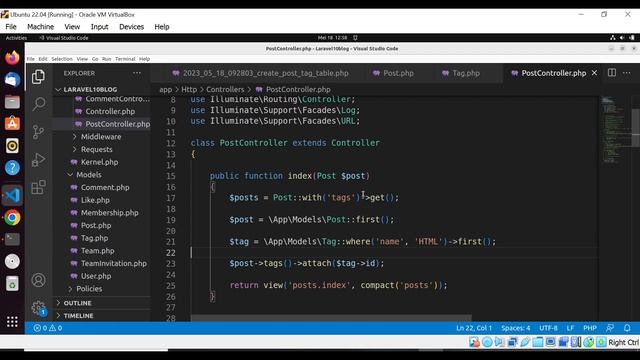
Task: Click the Activities button in the top bar
Action: click(x=16, y=38)
